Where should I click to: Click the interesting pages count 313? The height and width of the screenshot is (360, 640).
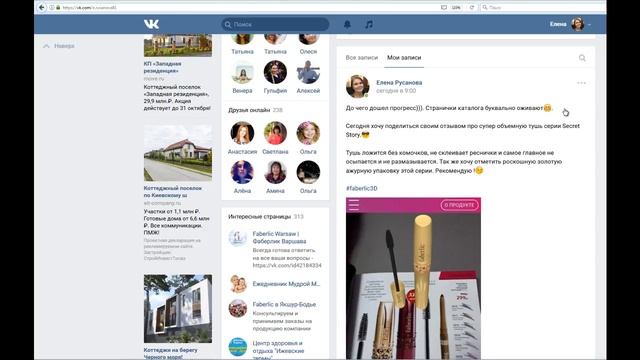298,216
